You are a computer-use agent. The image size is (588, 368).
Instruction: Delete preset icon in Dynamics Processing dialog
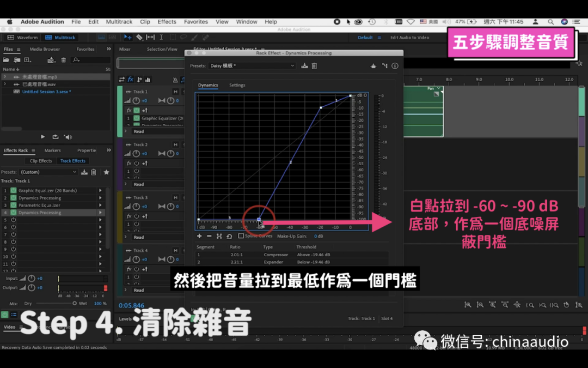(x=314, y=66)
